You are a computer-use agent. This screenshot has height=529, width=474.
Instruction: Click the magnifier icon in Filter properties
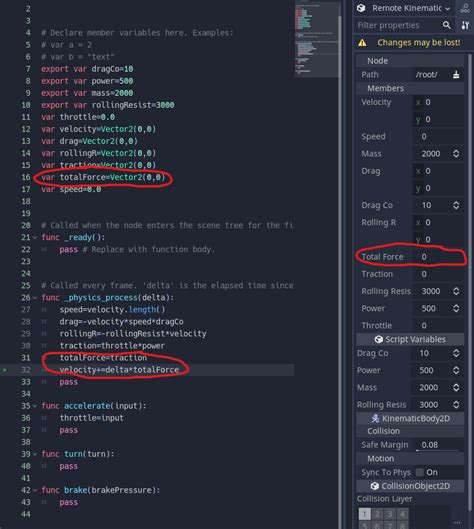tap(447, 25)
